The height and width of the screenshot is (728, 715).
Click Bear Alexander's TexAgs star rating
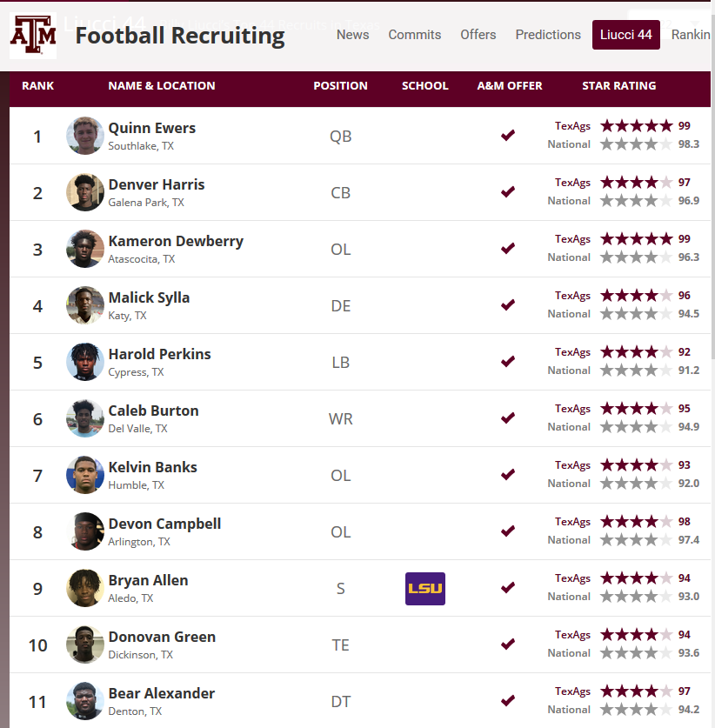point(636,691)
